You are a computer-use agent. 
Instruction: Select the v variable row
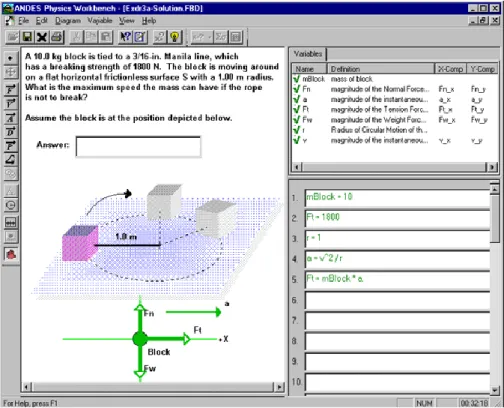(395, 140)
